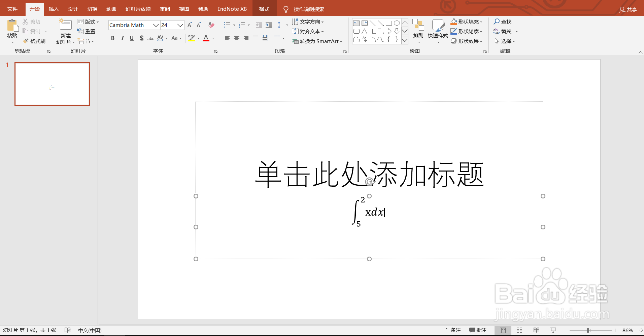The width and height of the screenshot is (644, 336).
Task: Clear all formatting eraser icon
Action: coord(211,25)
